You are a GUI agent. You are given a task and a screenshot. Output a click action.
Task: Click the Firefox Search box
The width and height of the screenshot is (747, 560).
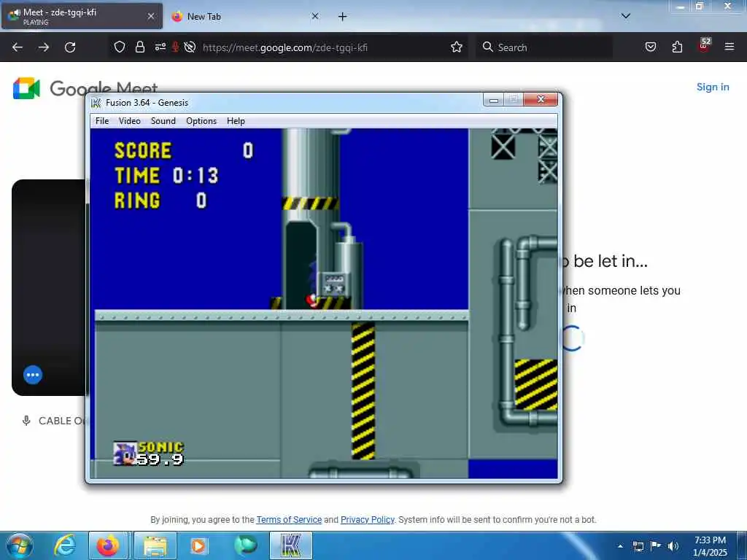coord(544,47)
